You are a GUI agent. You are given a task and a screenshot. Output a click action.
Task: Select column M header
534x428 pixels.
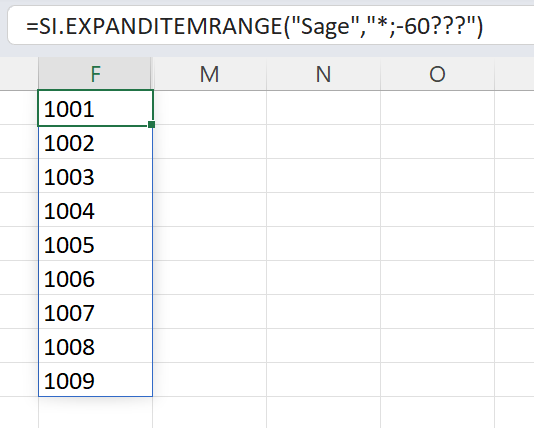(x=209, y=74)
